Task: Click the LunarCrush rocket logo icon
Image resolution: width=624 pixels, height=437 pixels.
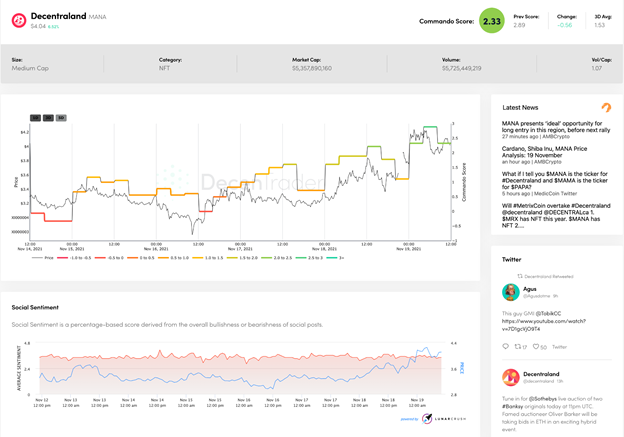Action: pos(427,418)
